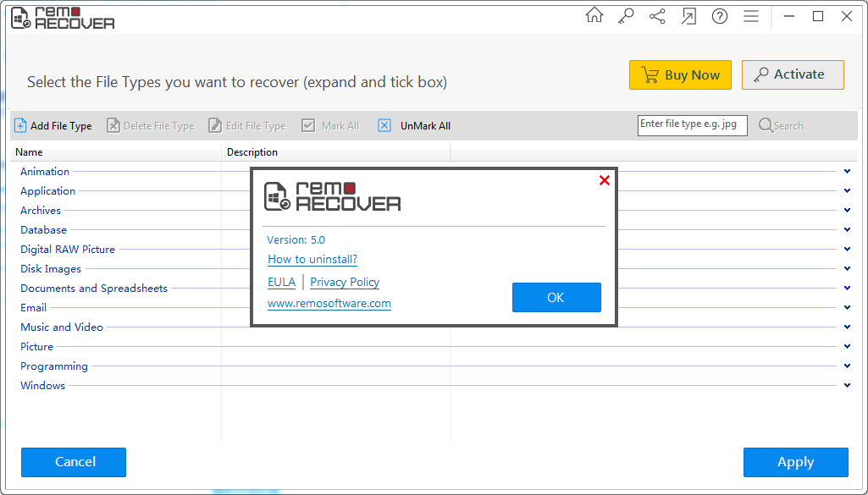The height and width of the screenshot is (495, 868).
Task: Click the Activate button
Action: (x=793, y=74)
